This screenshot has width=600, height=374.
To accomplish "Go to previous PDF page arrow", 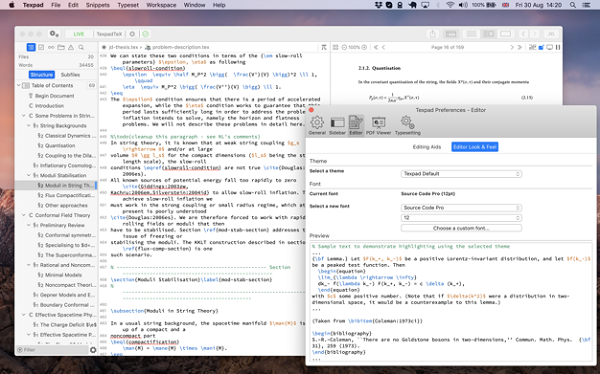I will pos(383,47).
